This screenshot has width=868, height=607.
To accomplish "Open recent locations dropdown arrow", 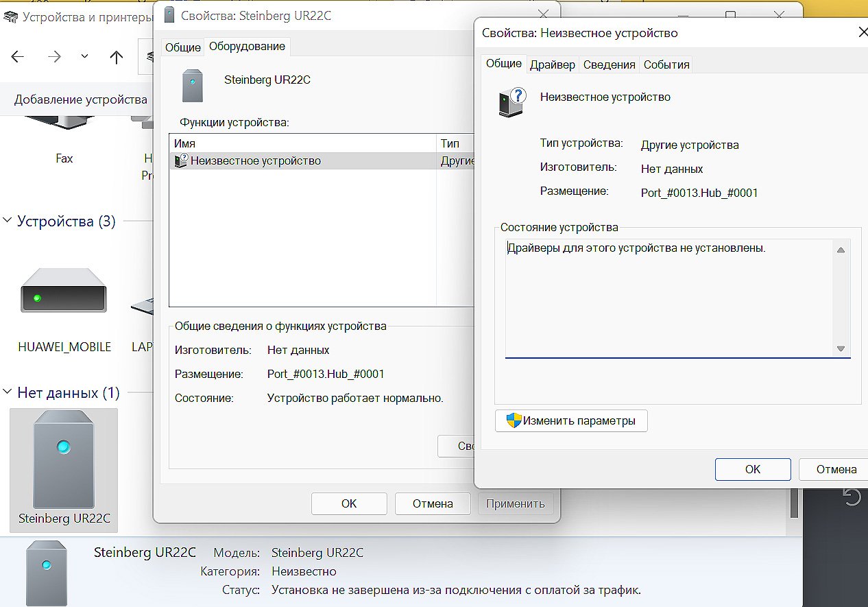I will (84, 57).
